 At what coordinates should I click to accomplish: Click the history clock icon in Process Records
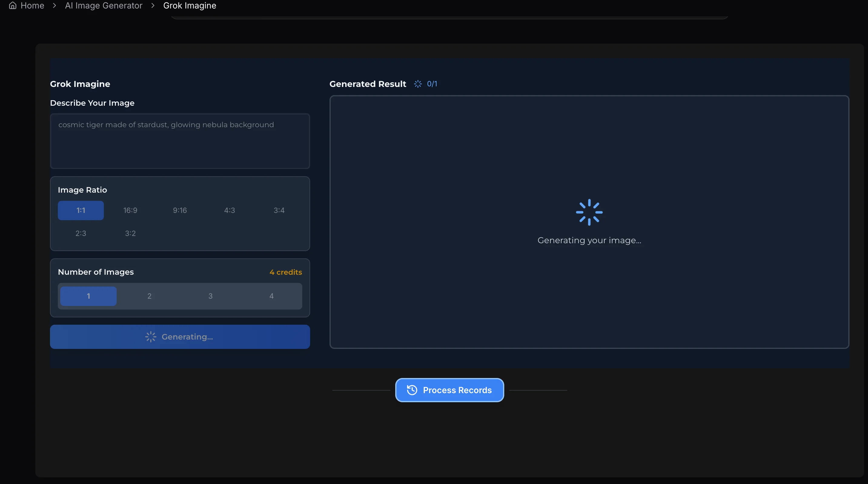[412, 390]
